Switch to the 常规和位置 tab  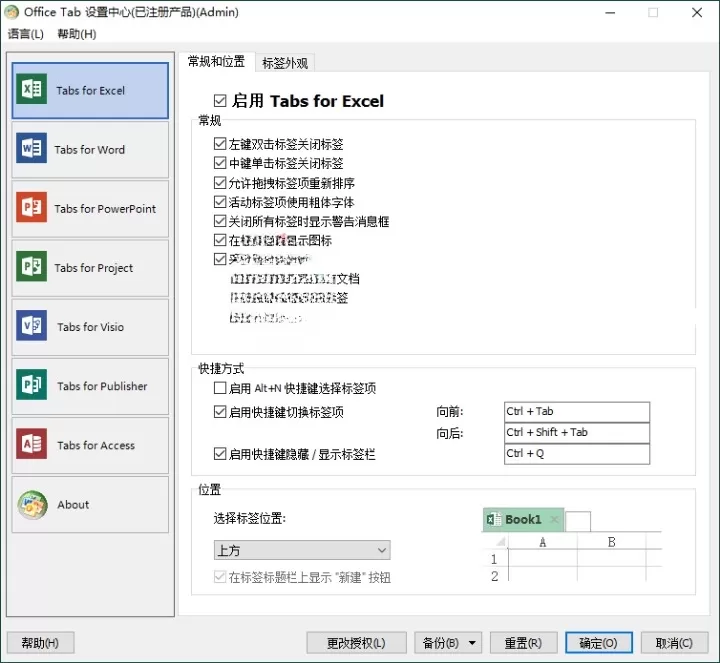click(x=216, y=62)
